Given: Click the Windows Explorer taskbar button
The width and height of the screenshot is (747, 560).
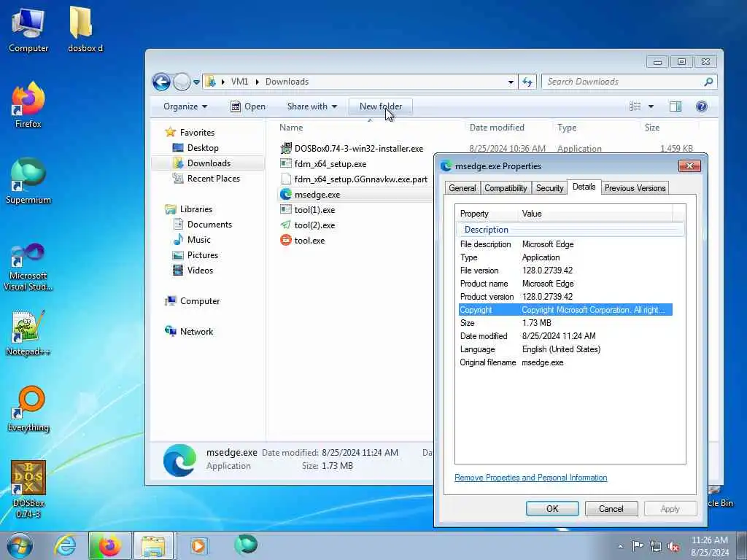Looking at the screenshot, I should point(153,545).
